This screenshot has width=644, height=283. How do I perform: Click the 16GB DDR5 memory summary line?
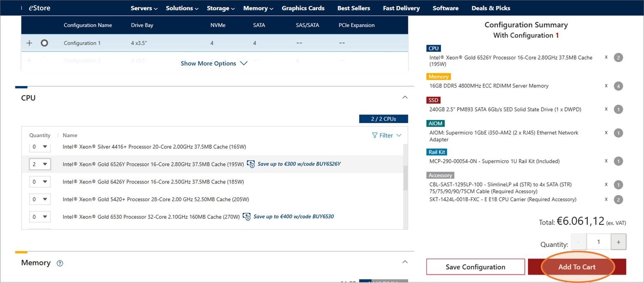489,86
